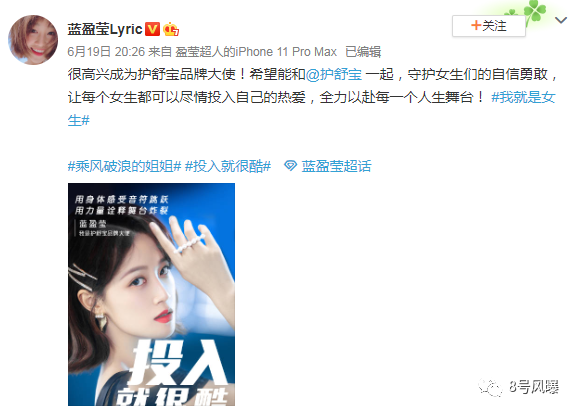The image size is (577, 413).
Task: Click the orange plus in follow button
Action: point(476,25)
